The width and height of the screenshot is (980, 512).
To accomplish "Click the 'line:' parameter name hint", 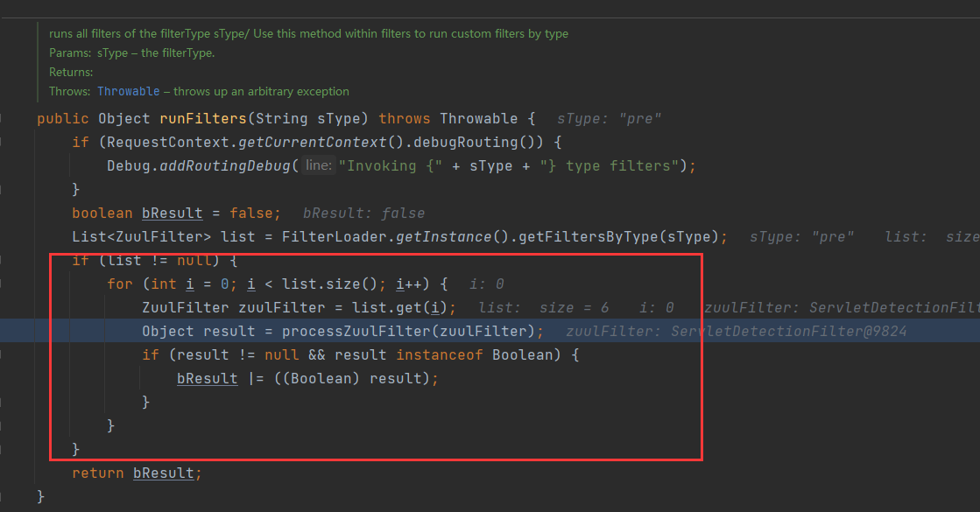I will 319,165.
